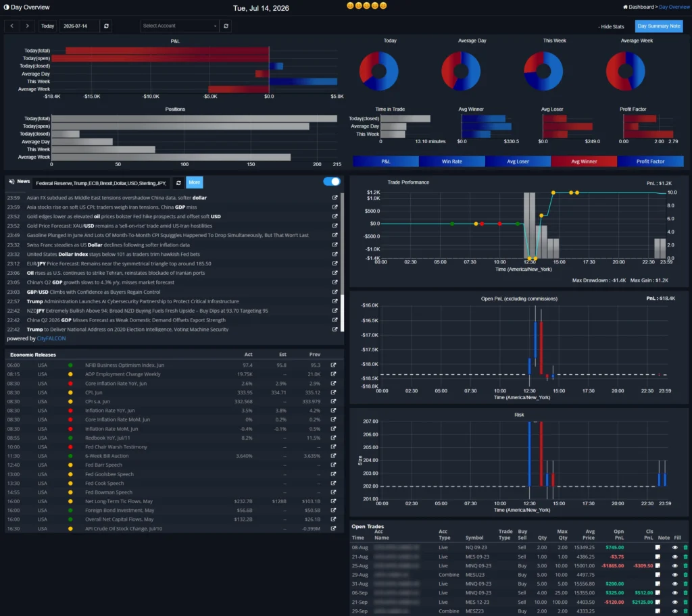Image resolution: width=692 pixels, height=616 pixels.
Task: Toggle fill visibility for 21-Sep MES 12-23 trade
Action: pyautogui.click(x=675, y=602)
